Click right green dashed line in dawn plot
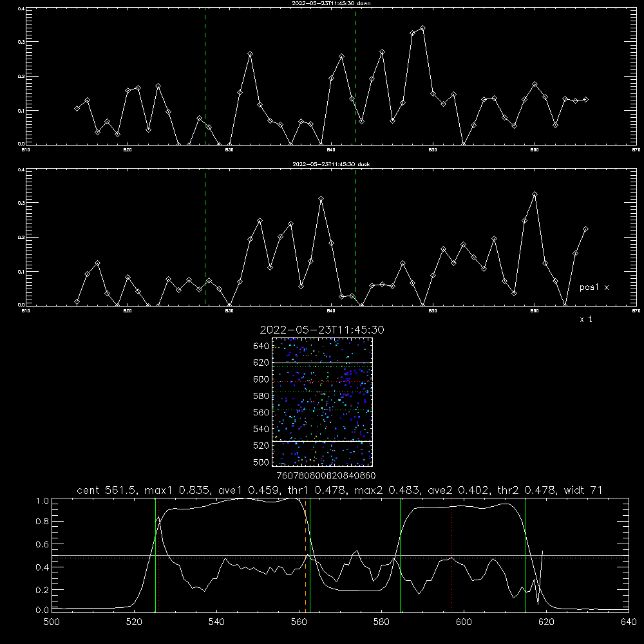 pyautogui.click(x=355, y=76)
